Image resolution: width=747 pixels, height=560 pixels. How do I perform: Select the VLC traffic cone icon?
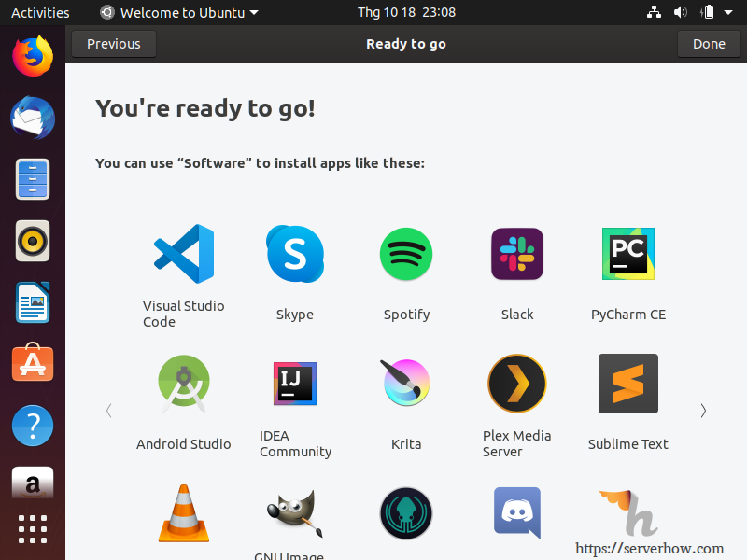184,513
